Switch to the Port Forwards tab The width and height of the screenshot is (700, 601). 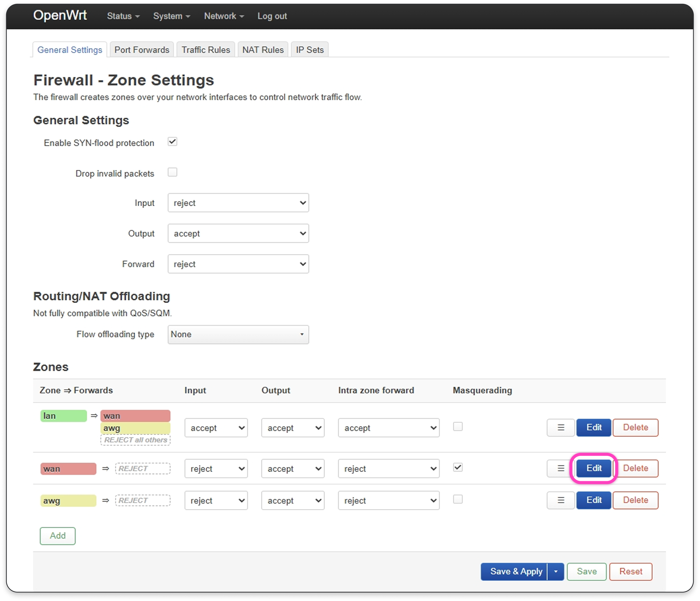[141, 50]
